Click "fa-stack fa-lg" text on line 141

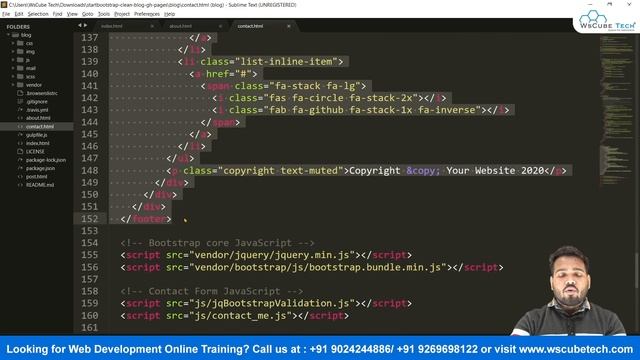(x=315, y=86)
